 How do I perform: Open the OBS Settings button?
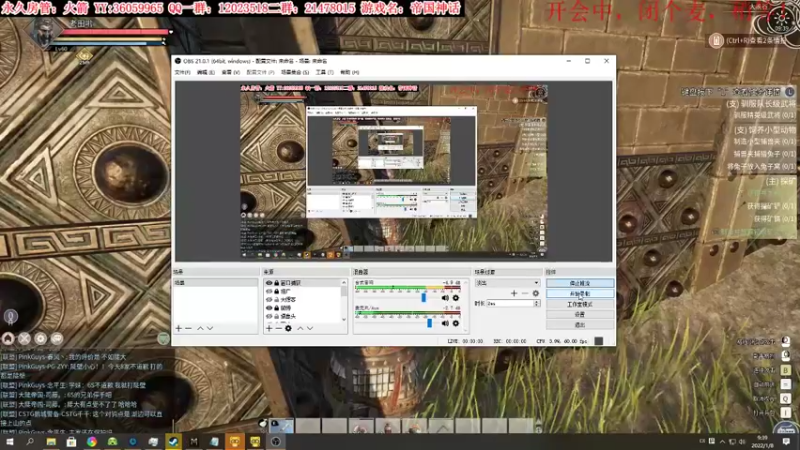pyautogui.click(x=580, y=314)
